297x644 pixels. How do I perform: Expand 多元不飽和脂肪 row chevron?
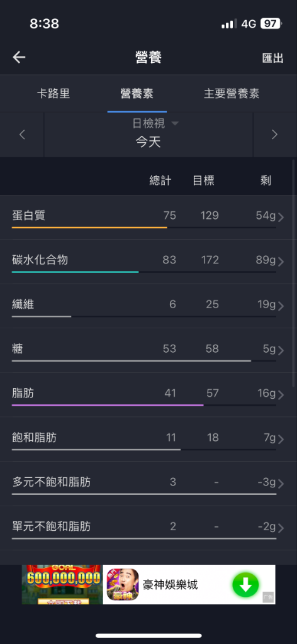pos(281,484)
